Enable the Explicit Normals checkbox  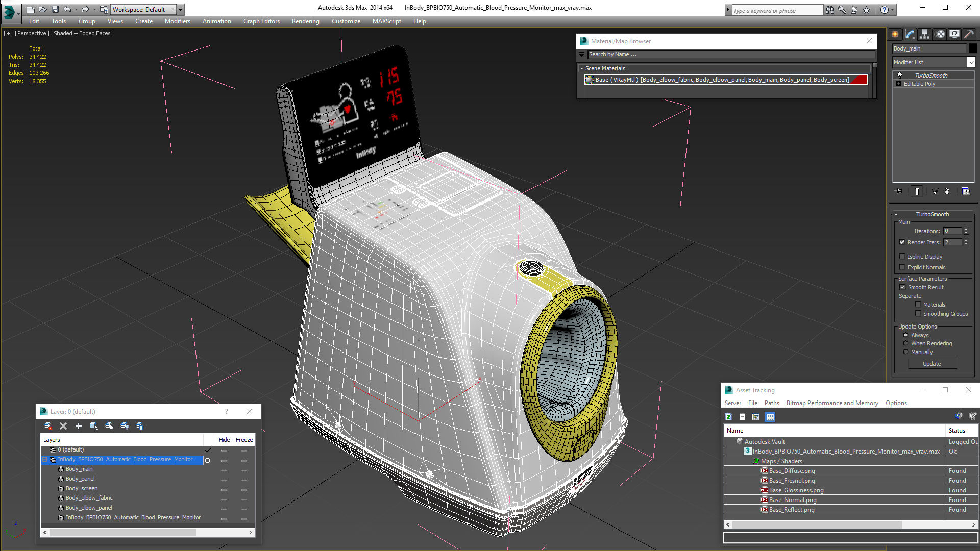click(902, 267)
